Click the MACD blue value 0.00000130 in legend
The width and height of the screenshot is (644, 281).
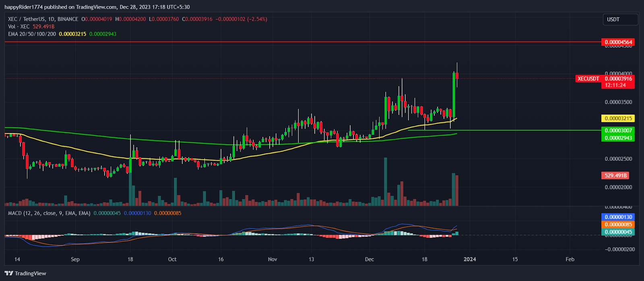(137, 213)
